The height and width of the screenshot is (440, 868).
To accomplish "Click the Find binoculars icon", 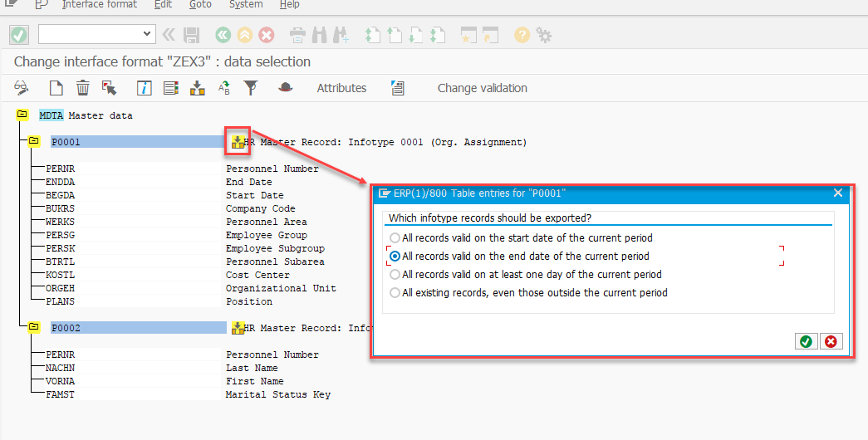I will (x=320, y=36).
